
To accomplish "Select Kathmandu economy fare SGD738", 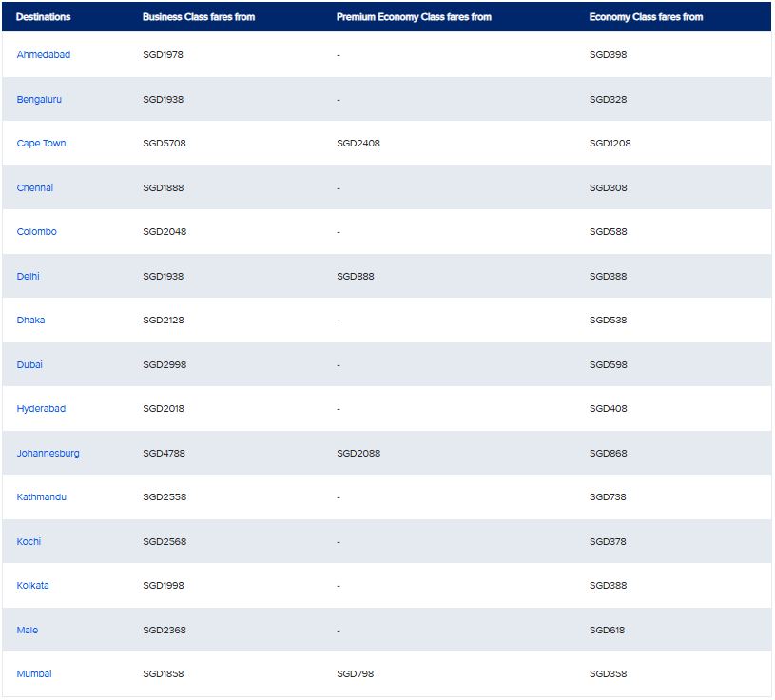I will click(608, 497).
